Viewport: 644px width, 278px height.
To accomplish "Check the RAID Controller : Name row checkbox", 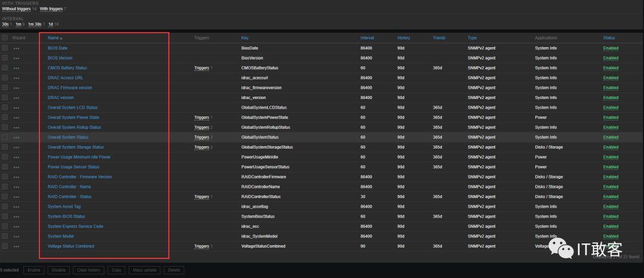I will click(5, 187).
